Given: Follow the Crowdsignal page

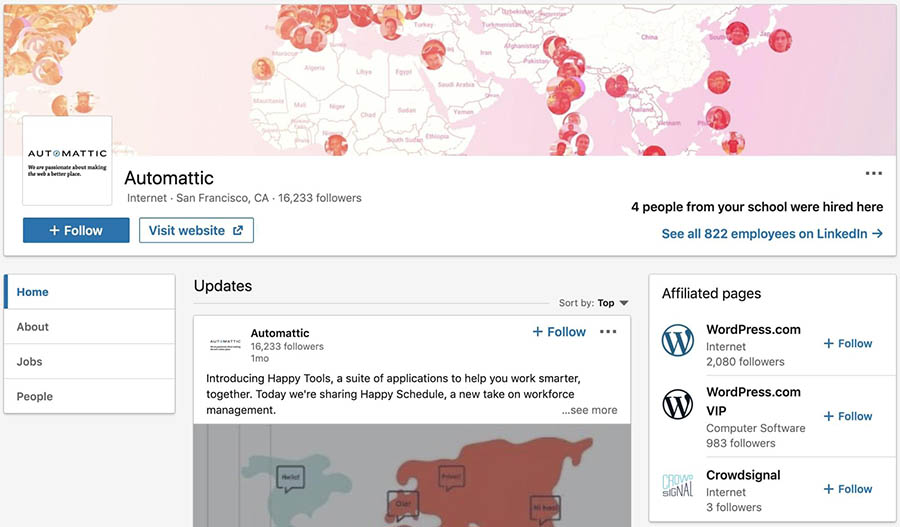Looking at the screenshot, I should tap(848, 489).
